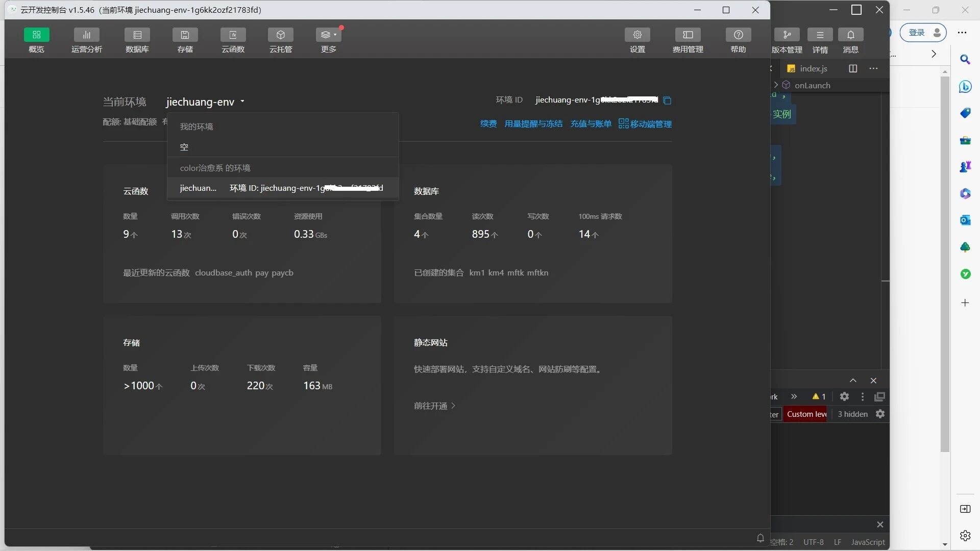This screenshot has width=980, height=551.
Task: Collapse the jiechuang-env environment dropdown
Action: tap(242, 102)
